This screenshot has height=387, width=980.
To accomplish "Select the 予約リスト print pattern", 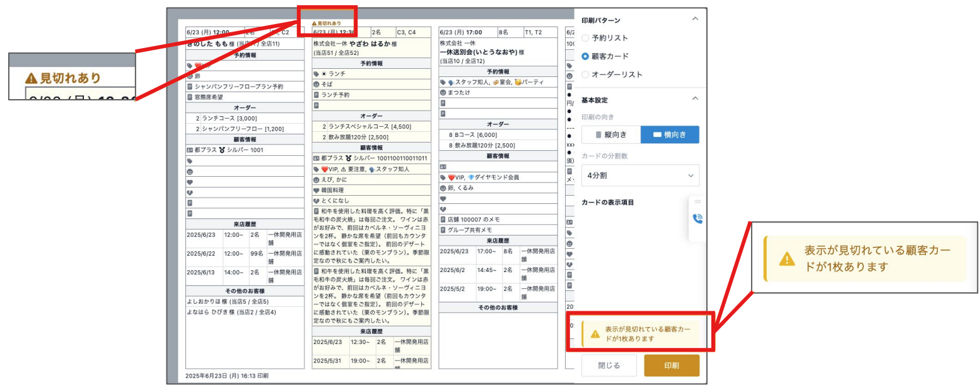I will pyautogui.click(x=585, y=38).
